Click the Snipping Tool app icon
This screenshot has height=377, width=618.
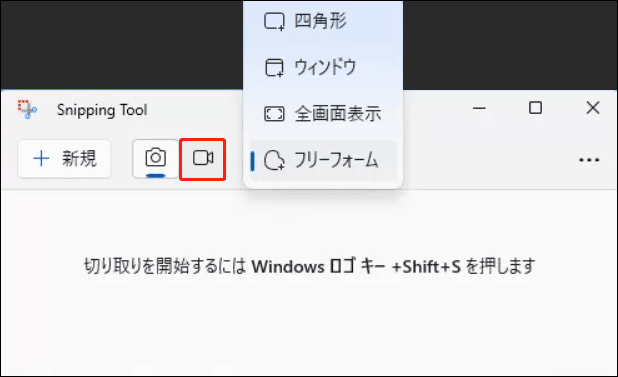tap(27, 110)
